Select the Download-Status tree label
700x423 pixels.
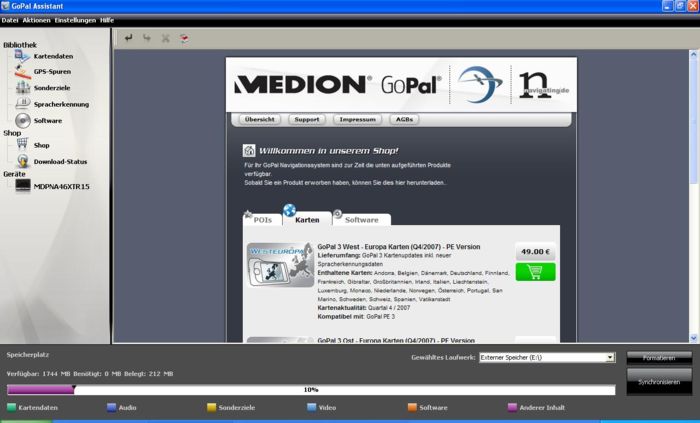point(60,162)
